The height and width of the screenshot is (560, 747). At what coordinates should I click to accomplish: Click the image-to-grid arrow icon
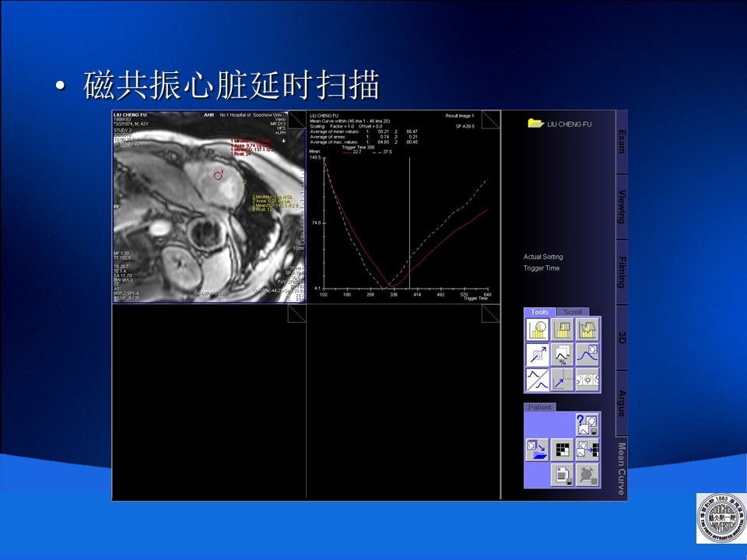point(587,450)
